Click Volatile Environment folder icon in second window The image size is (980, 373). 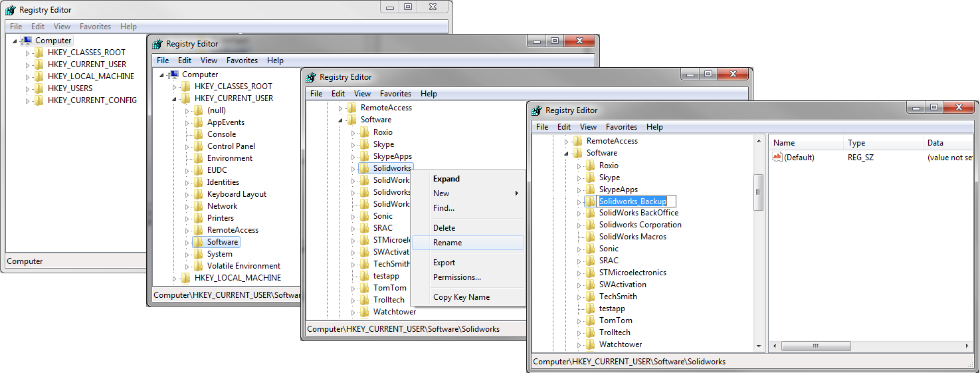coord(198,266)
